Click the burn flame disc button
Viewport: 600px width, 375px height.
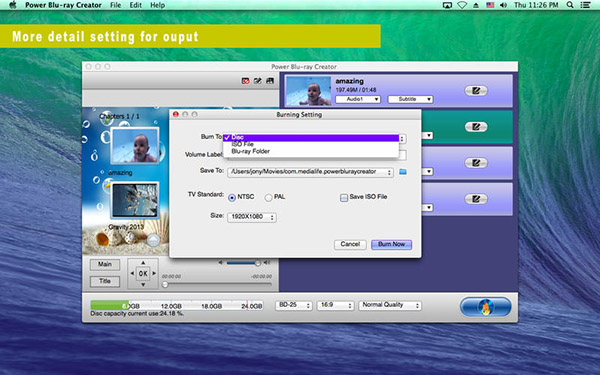click(x=485, y=307)
